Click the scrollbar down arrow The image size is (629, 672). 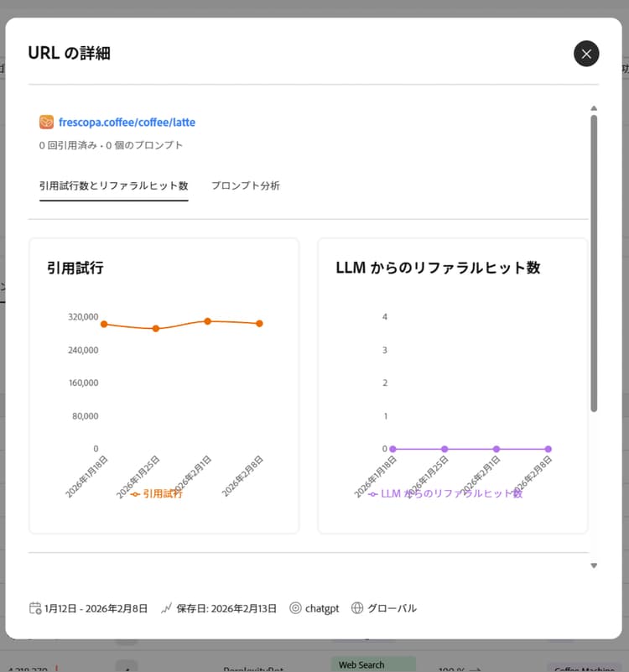tap(594, 565)
